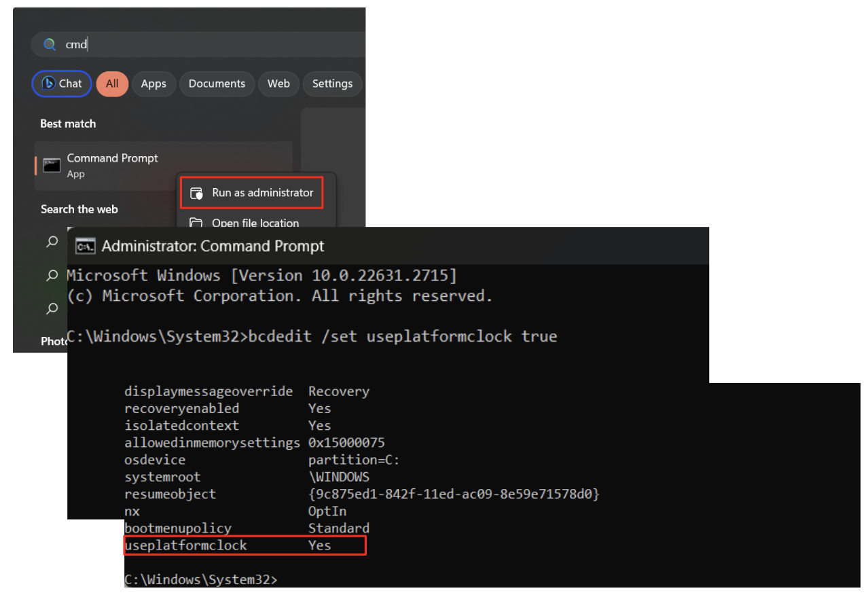Click the Administrator: Command Prompt window title
This screenshot has width=868, height=595.
click(213, 246)
